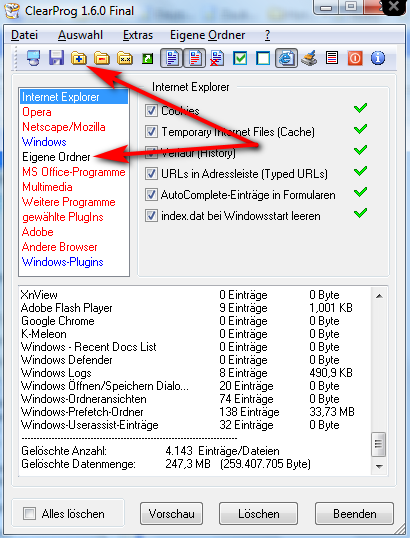Select Eigene Ordner in category list
Screen dimensions: 410x538
click(56, 157)
